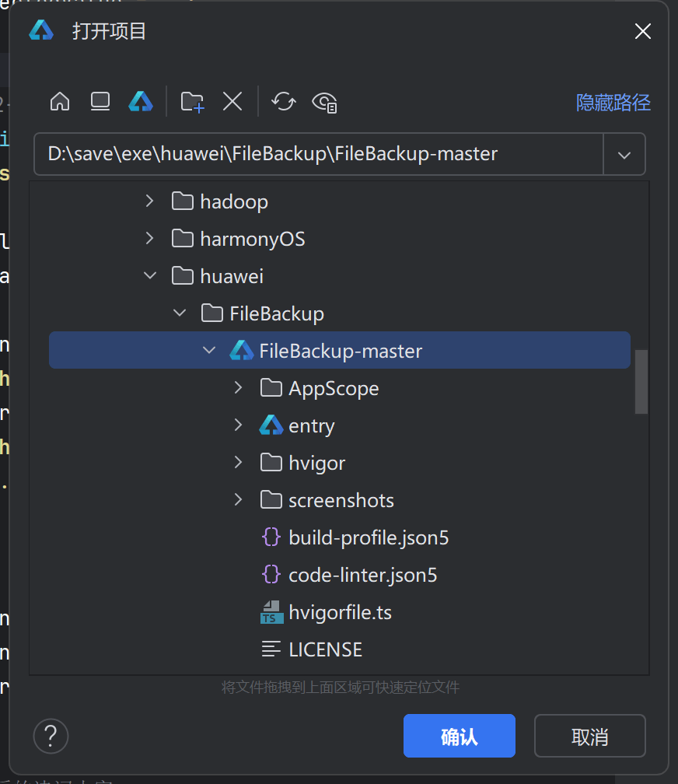Collapse the FileBackup-master node
The height and width of the screenshot is (784, 678).
(x=209, y=351)
